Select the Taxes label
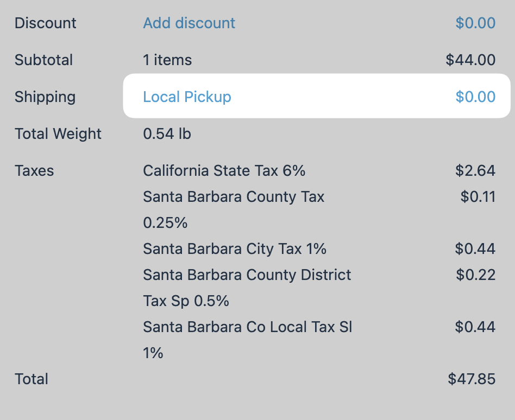Screen dimensions: 515x420 (x=34, y=170)
